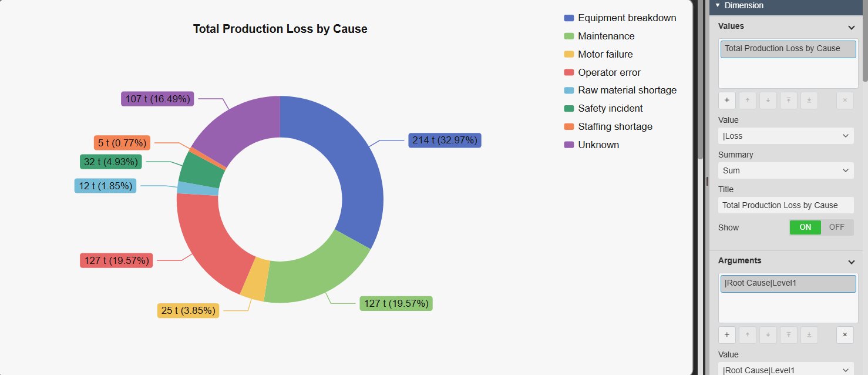Switch Show toggle to OFF
This screenshot has height=375, width=868.
837,227
